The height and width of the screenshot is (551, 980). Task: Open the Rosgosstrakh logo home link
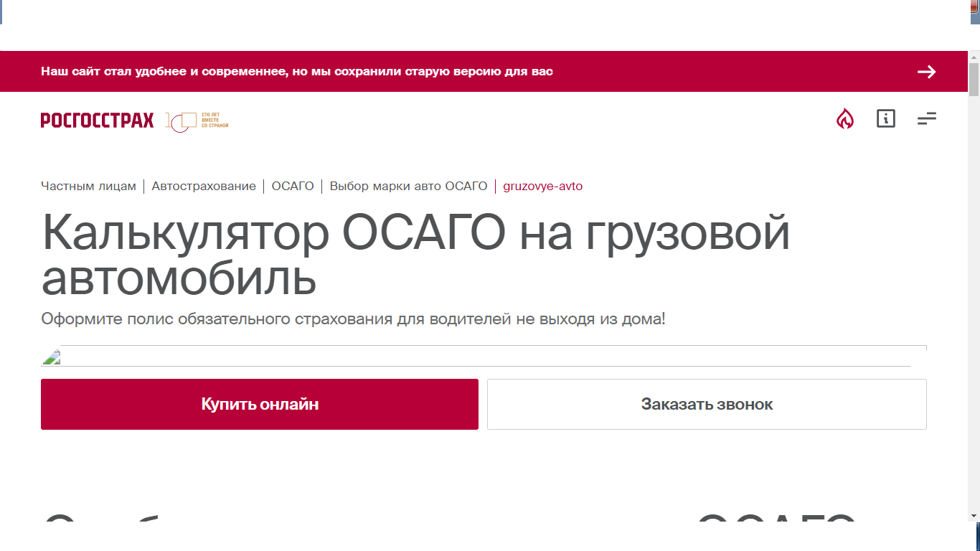point(97,121)
